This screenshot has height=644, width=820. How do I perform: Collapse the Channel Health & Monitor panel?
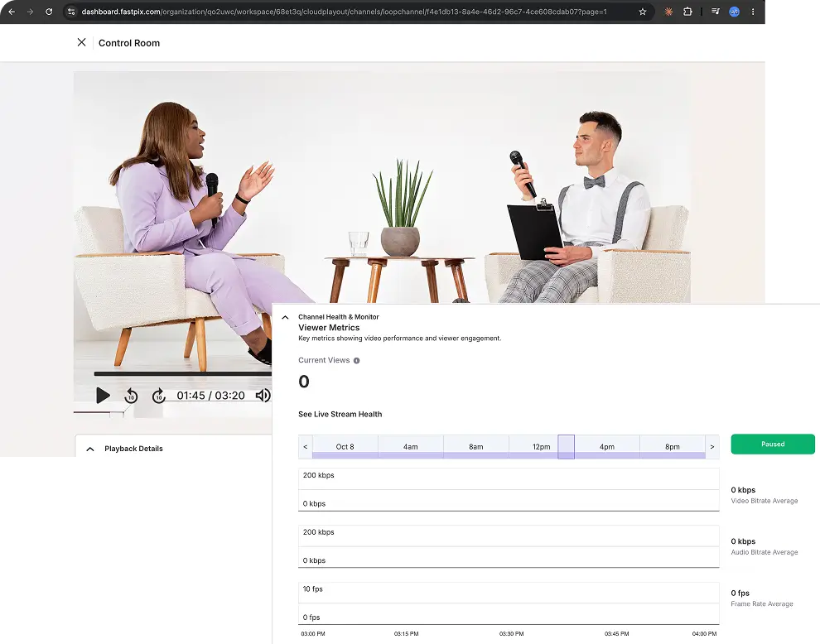285,317
